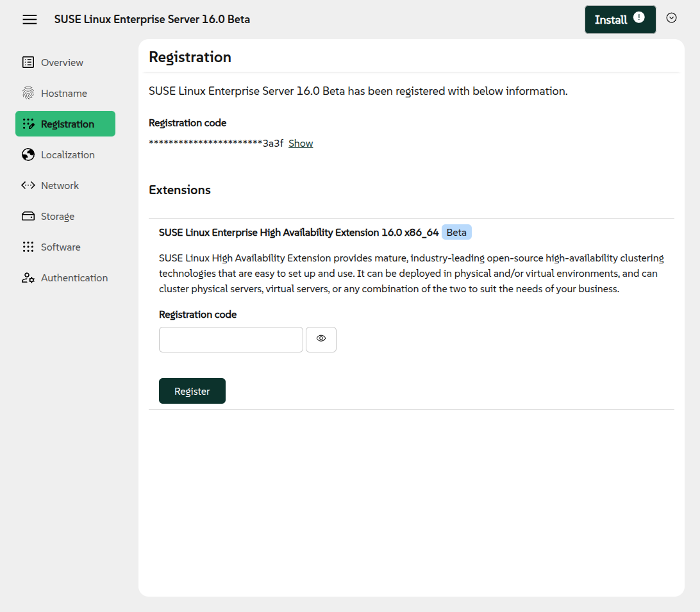Screen dimensions: 700x612
Task: Toggle extension code visibility eye button
Action: [321, 339]
